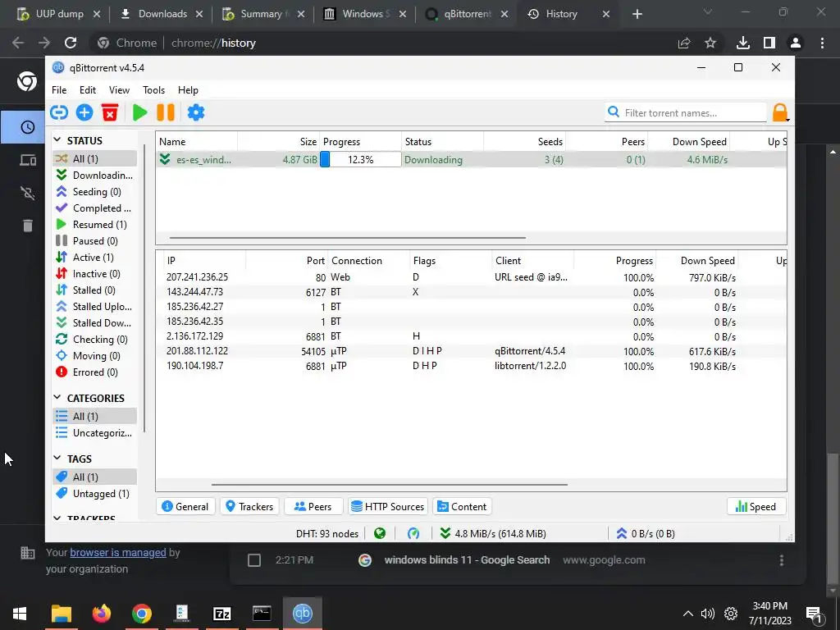Open Windows Start menu
This screenshot has width=840, height=630.
[20, 614]
